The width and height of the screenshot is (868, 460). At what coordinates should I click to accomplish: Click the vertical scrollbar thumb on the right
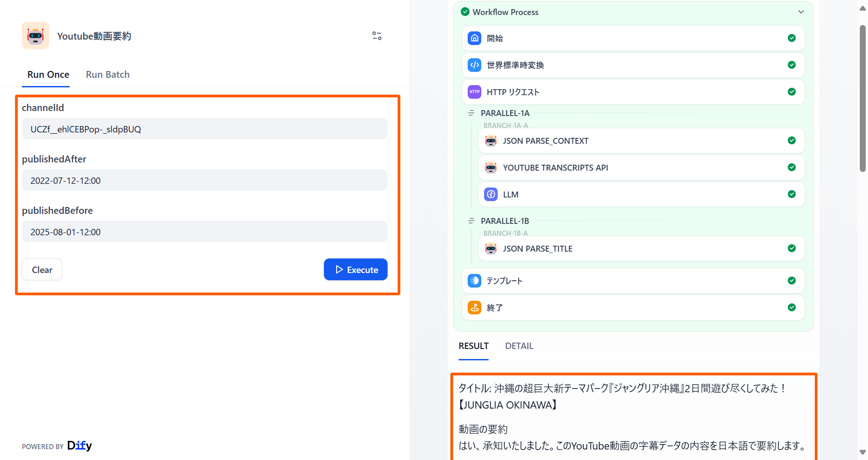(863, 98)
